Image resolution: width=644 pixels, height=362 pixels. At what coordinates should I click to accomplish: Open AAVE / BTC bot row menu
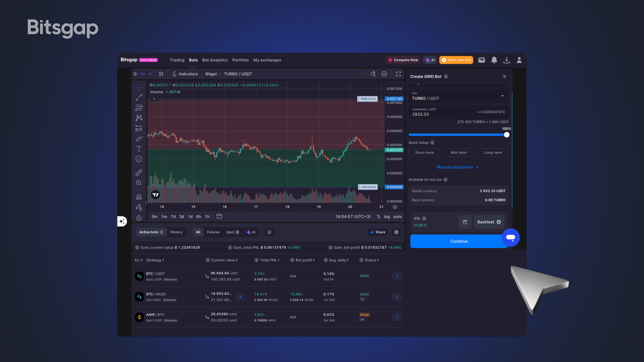[x=397, y=317]
